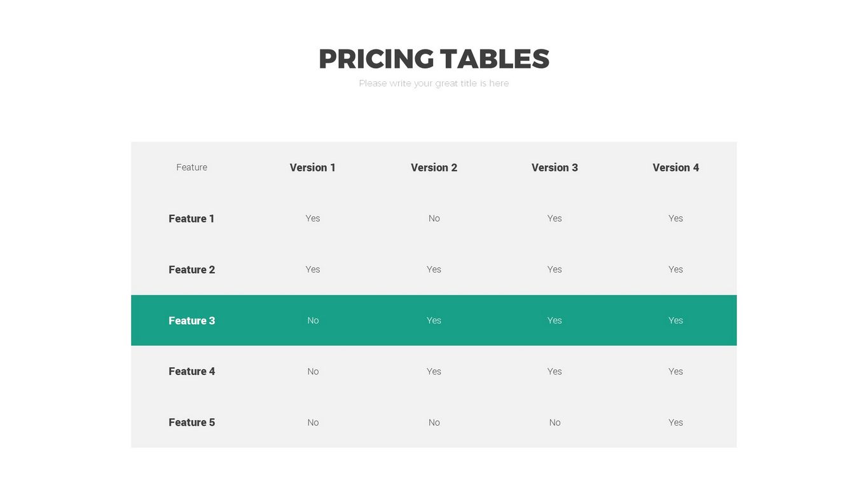Click the Feature 3 Version 4 Yes cell
Image resolution: width=868 pixels, height=488 pixels.
point(675,321)
